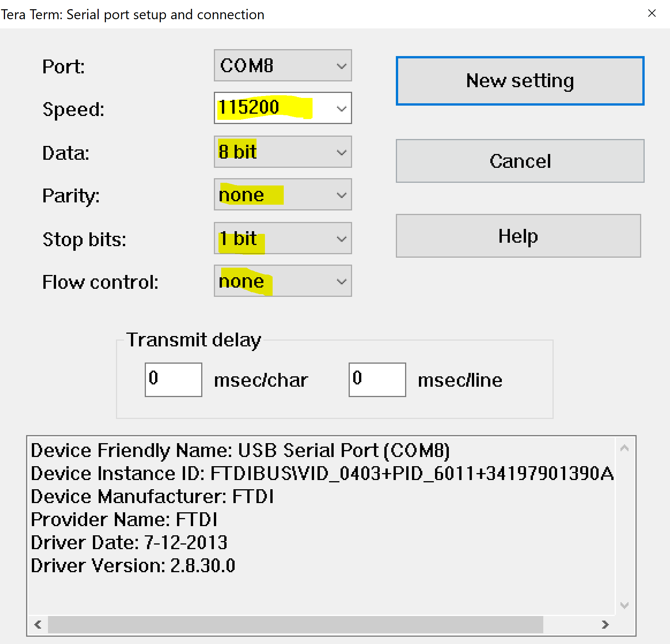The image size is (670, 644).
Task: Click the Flow control: label
Action: pyautogui.click(x=100, y=282)
